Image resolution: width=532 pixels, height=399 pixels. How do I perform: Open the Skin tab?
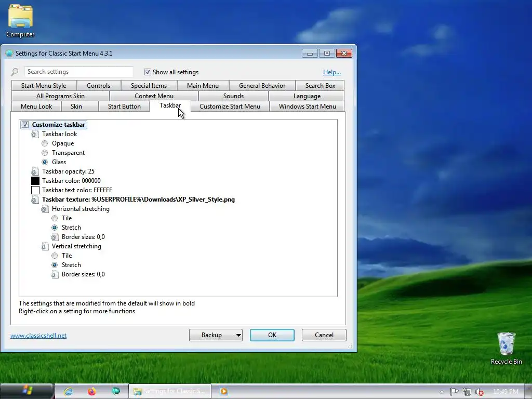pyautogui.click(x=76, y=106)
